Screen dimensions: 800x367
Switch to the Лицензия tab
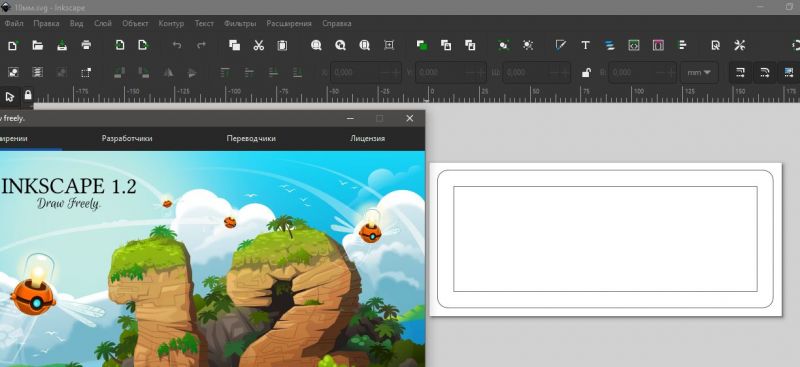pos(367,138)
